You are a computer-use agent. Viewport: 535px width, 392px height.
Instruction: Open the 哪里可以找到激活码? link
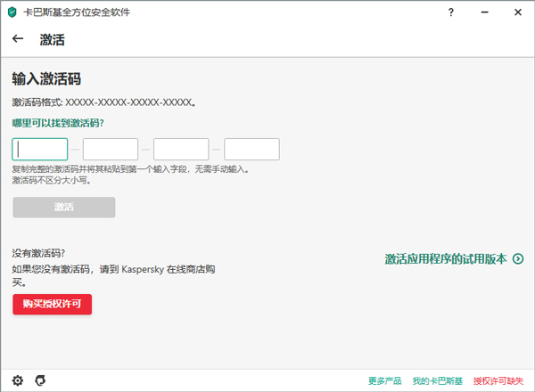click(x=58, y=123)
